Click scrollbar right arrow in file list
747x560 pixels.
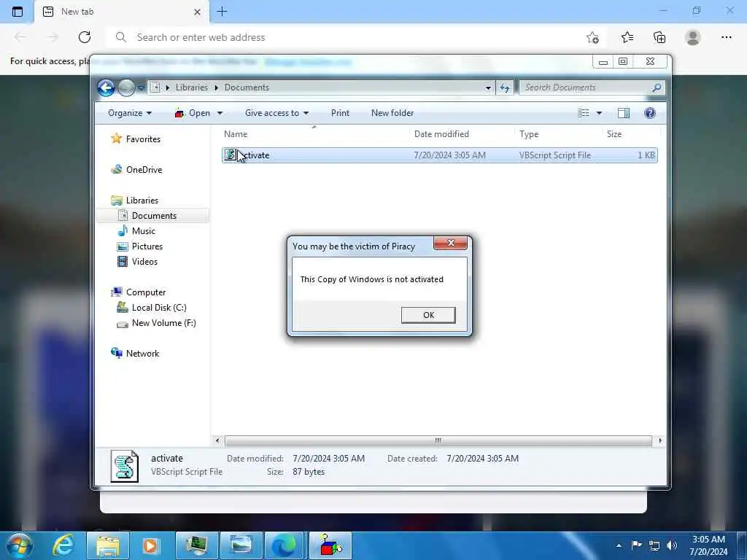659,441
